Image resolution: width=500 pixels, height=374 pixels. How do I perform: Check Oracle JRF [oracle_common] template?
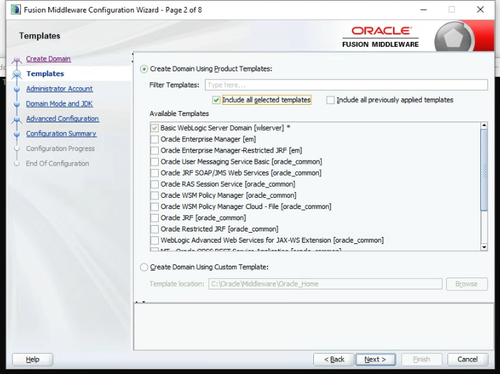tap(155, 218)
